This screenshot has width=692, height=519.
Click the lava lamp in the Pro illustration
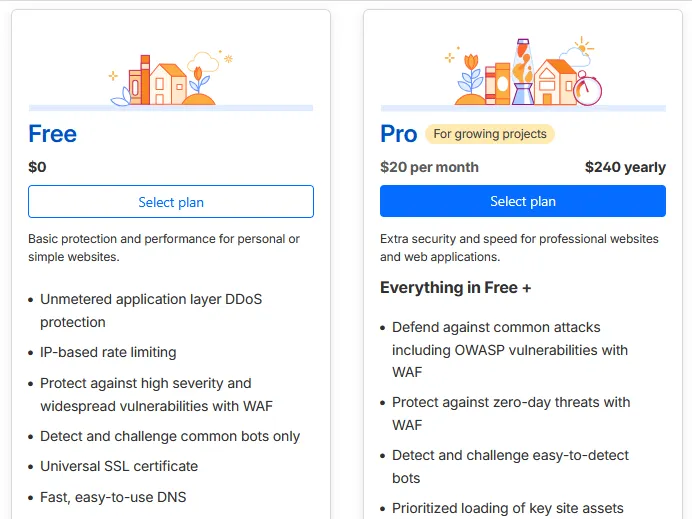tap(523, 73)
